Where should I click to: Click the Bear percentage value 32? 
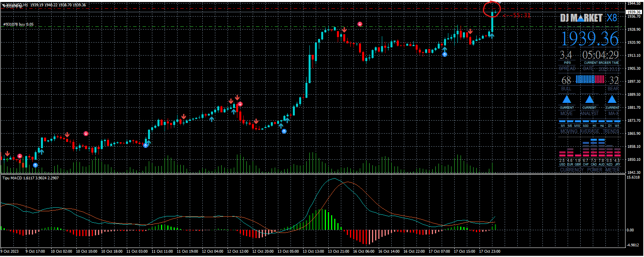click(x=614, y=80)
